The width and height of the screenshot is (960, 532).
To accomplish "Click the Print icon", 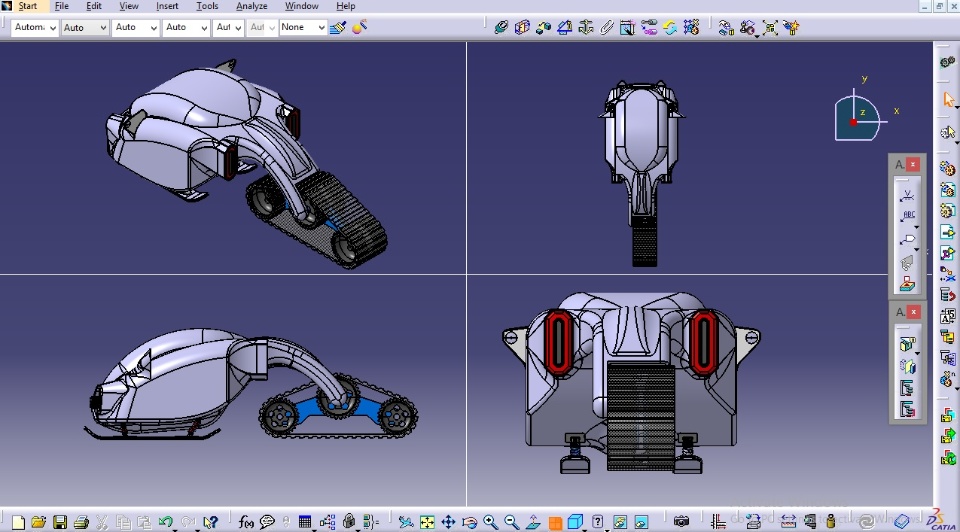I will tap(81, 522).
